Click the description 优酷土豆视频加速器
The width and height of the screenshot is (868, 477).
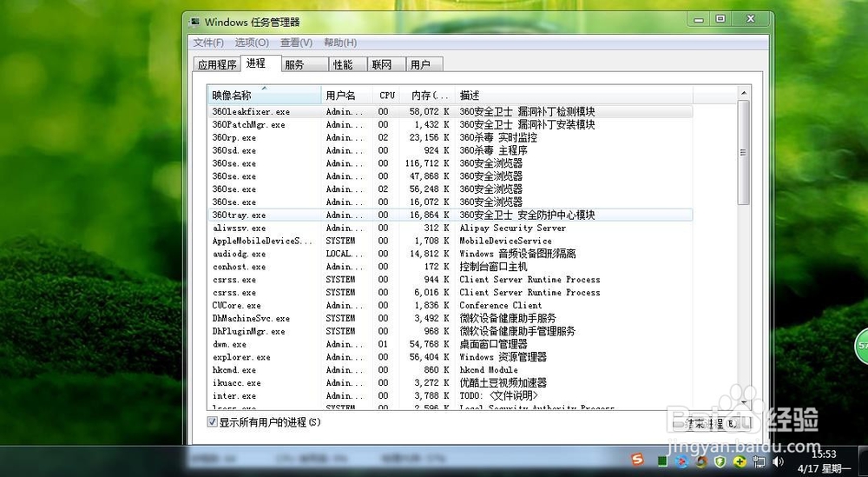click(x=503, y=383)
